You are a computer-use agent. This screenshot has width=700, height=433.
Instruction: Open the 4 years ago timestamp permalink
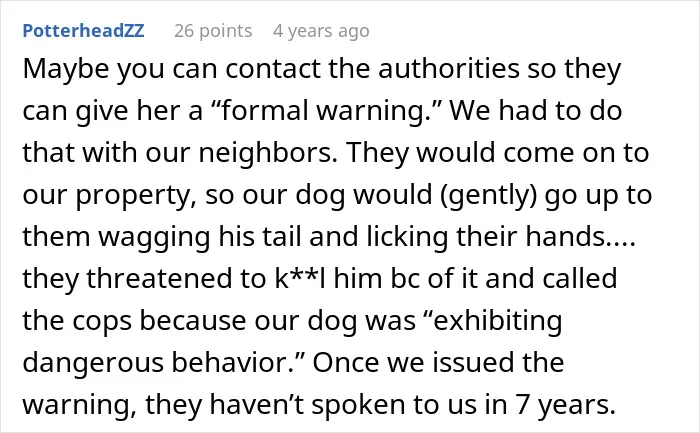(x=321, y=31)
